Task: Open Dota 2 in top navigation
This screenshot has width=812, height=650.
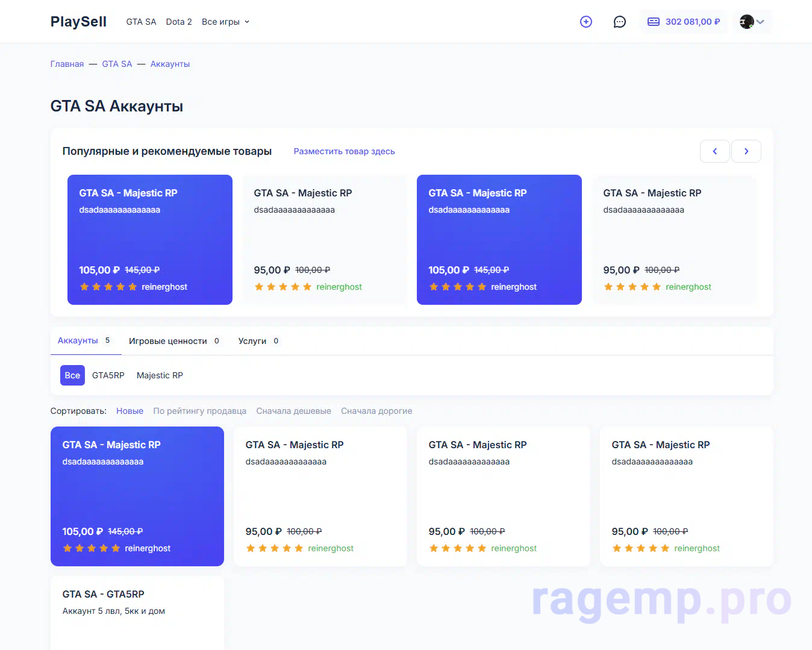Action: click(x=179, y=22)
